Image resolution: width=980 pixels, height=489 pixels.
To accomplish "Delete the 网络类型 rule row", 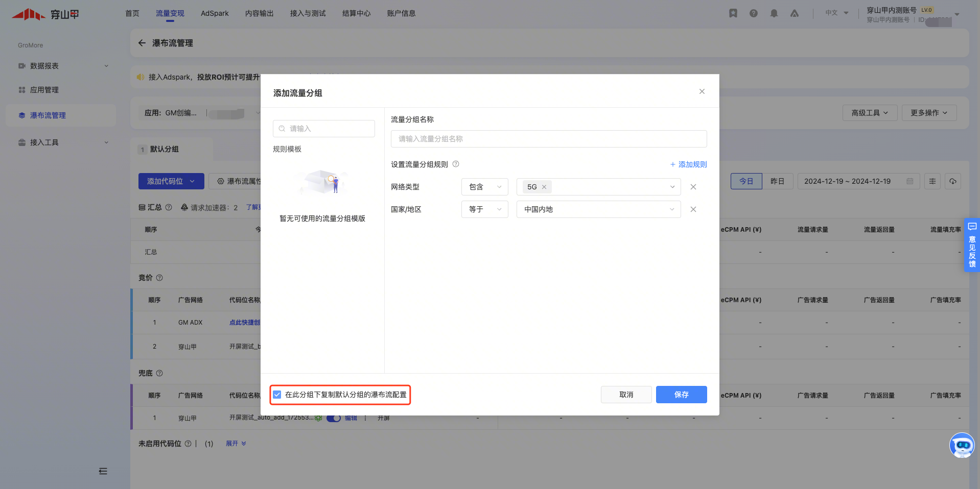I will point(693,187).
